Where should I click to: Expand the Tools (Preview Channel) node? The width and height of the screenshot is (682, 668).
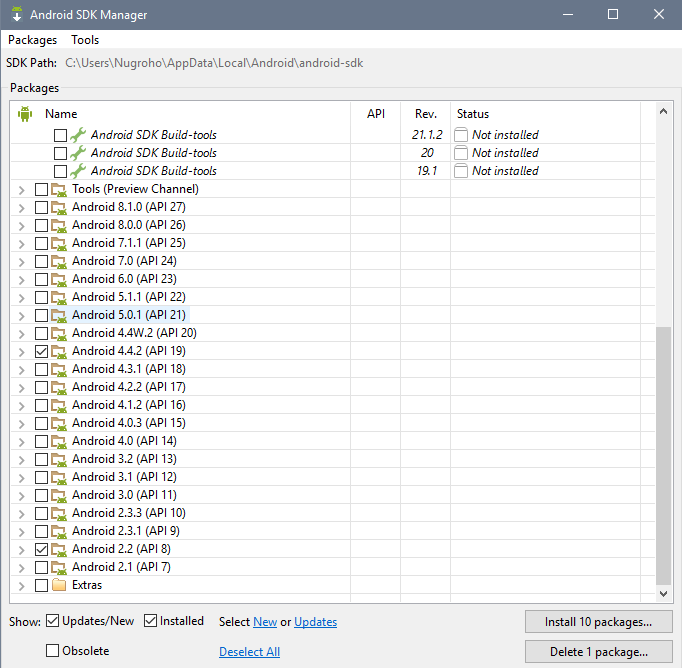click(21, 190)
